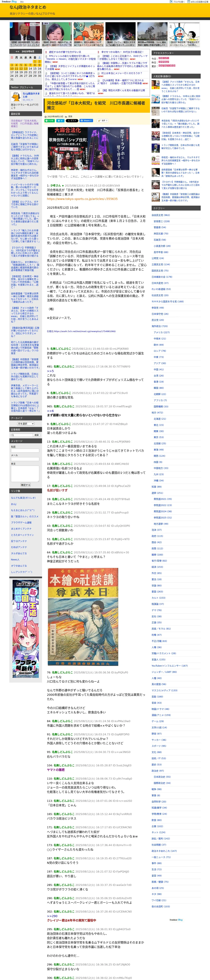Click the X ポスト share button
This screenshot has height=980, width=210.
pos(72,121)
